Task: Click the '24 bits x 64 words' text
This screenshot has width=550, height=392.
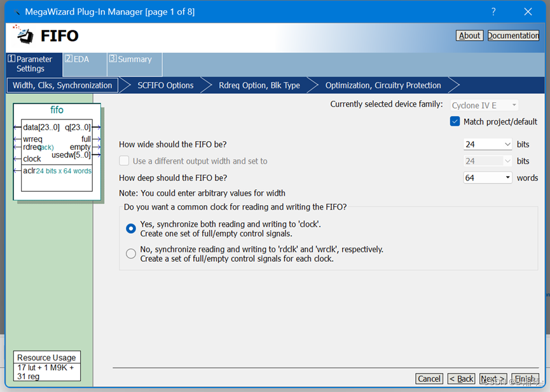Action: point(64,171)
